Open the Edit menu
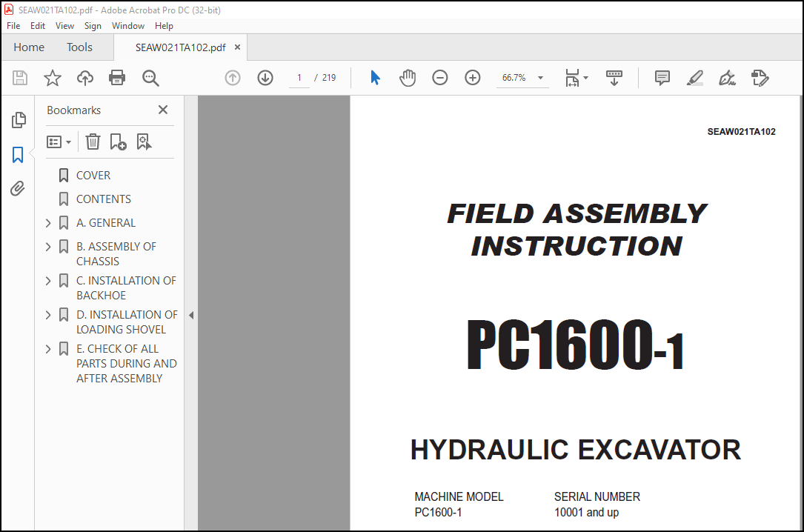 click(38, 26)
